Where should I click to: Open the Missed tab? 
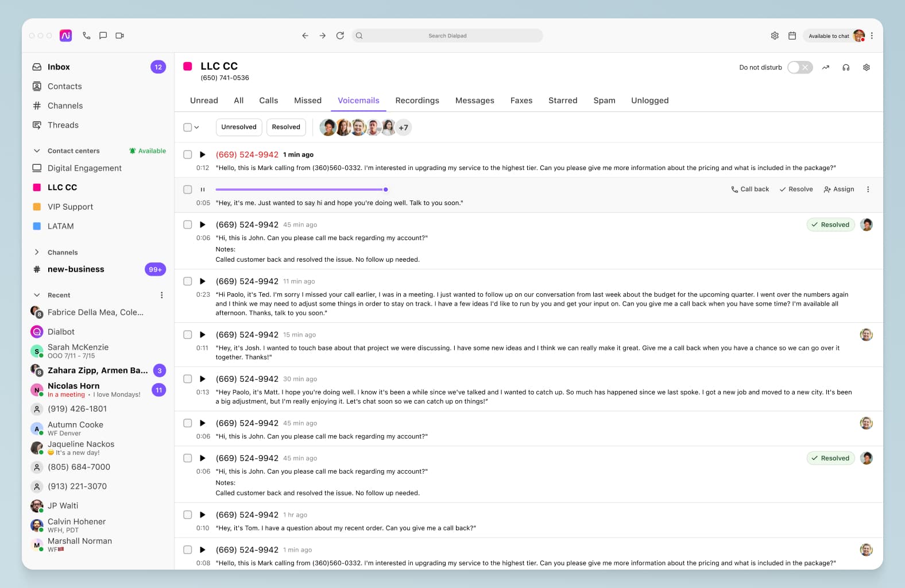(x=307, y=100)
